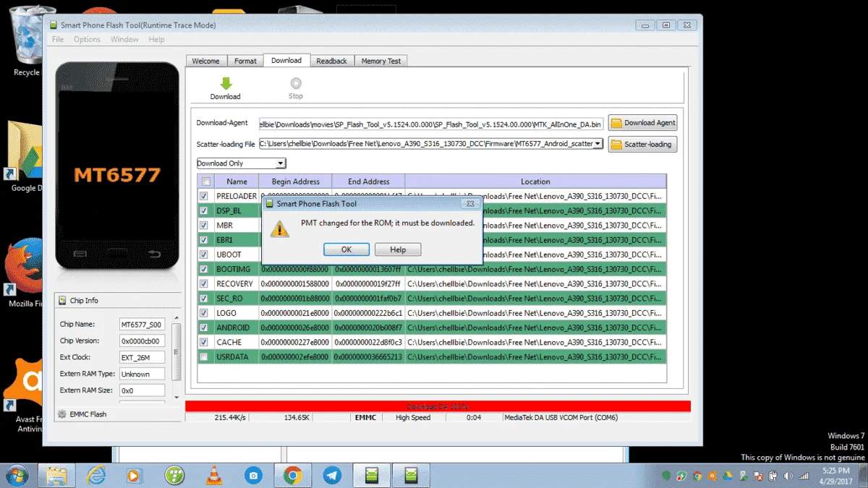Viewport: 868px width, 488px height.
Task: Open the Avast Antivirus desktop shortcut
Action: tap(25, 394)
